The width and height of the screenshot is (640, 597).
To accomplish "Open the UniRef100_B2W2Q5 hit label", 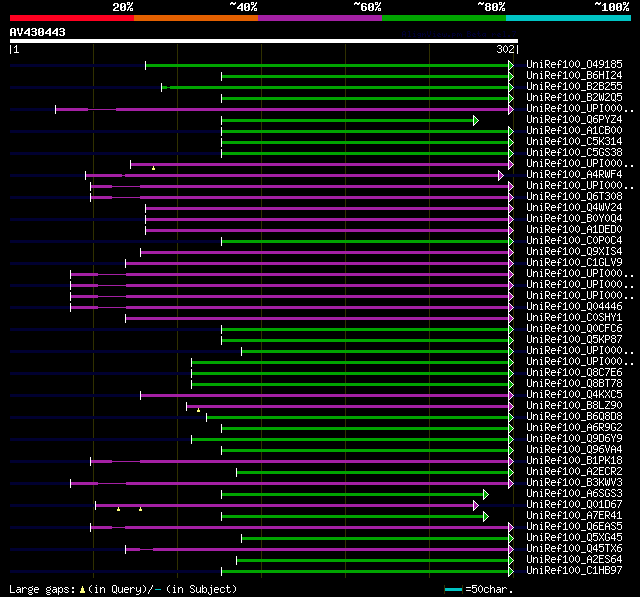I will [574, 98].
